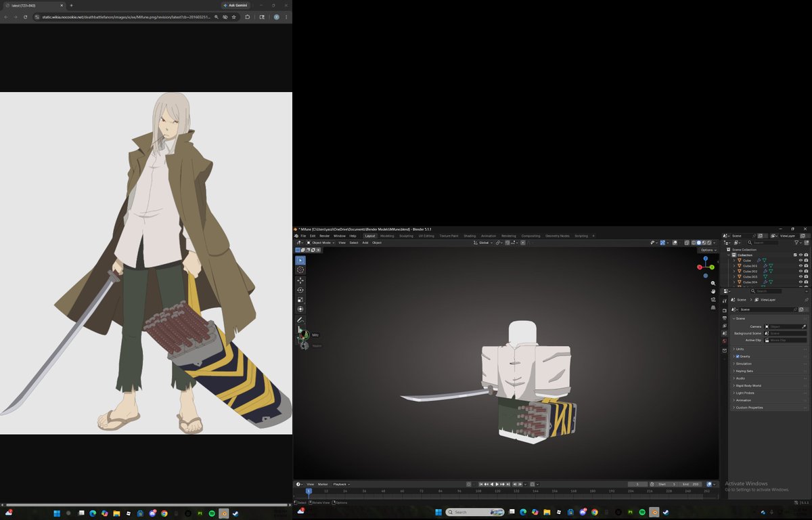
Task: Hide Cube.004 via its eye icon
Action: [x=800, y=282]
